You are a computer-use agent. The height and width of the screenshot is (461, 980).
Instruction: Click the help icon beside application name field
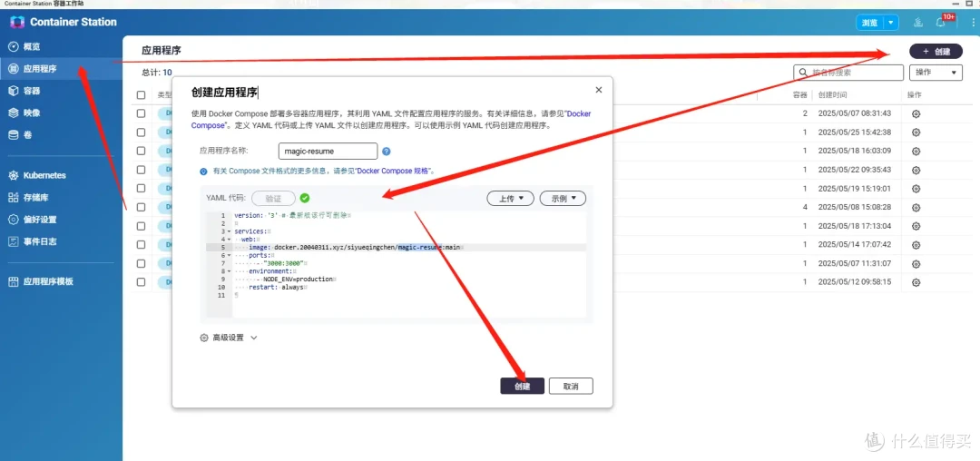387,152
